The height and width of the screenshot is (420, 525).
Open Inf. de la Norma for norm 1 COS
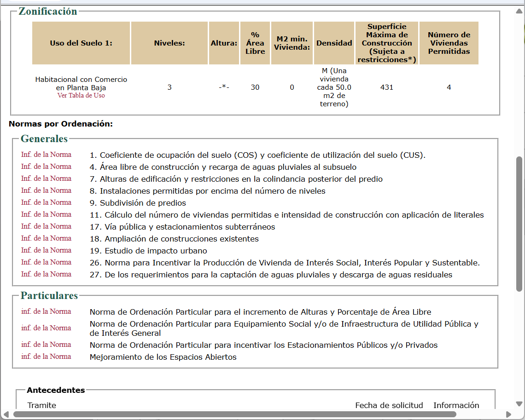(x=46, y=155)
